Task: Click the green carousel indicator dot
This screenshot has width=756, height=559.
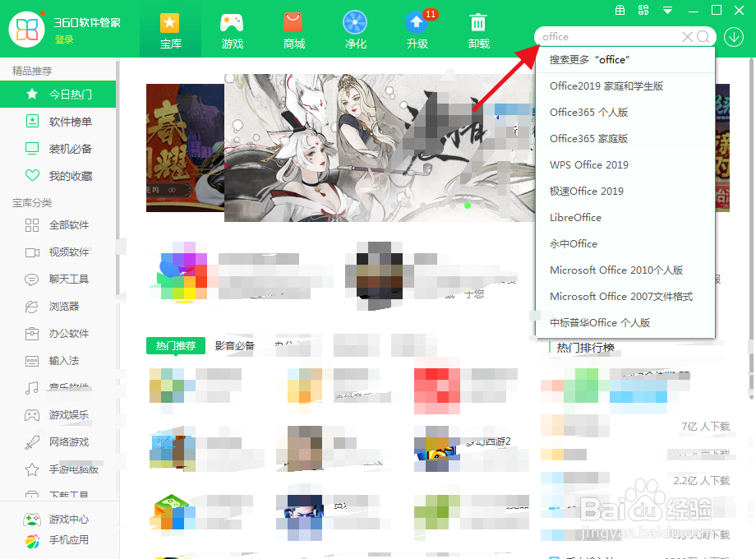Action: [x=468, y=206]
